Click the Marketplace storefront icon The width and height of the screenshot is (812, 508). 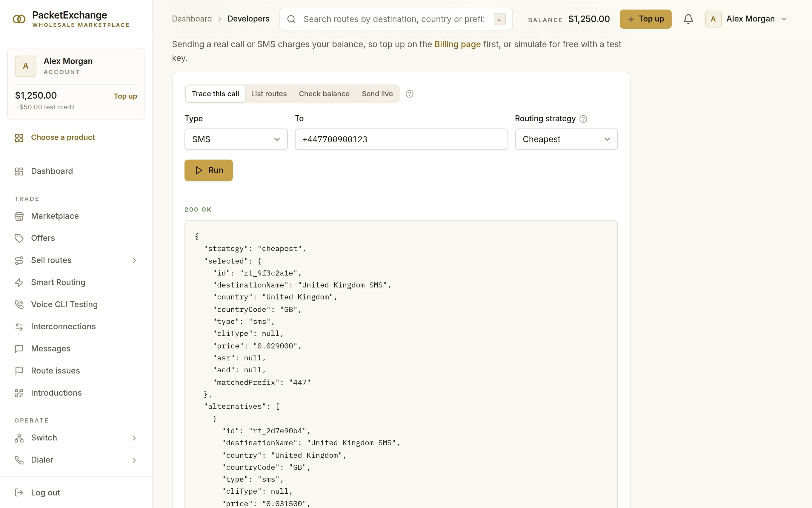coord(19,216)
